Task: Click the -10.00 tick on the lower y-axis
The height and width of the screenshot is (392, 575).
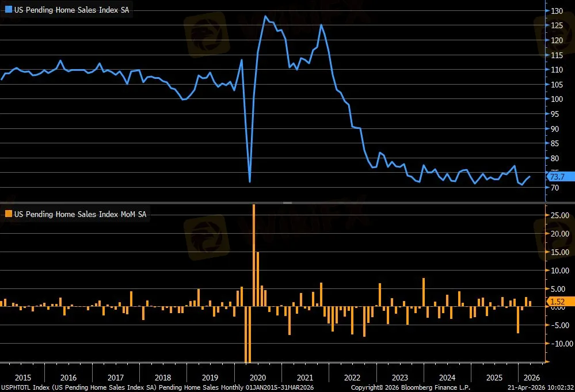Action: point(559,344)
